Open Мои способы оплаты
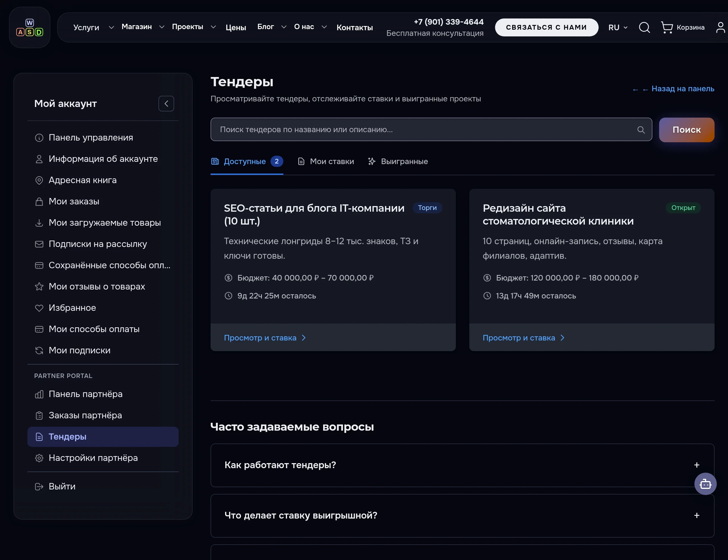The height and width of the screenshot is (560, 728). 103,329
